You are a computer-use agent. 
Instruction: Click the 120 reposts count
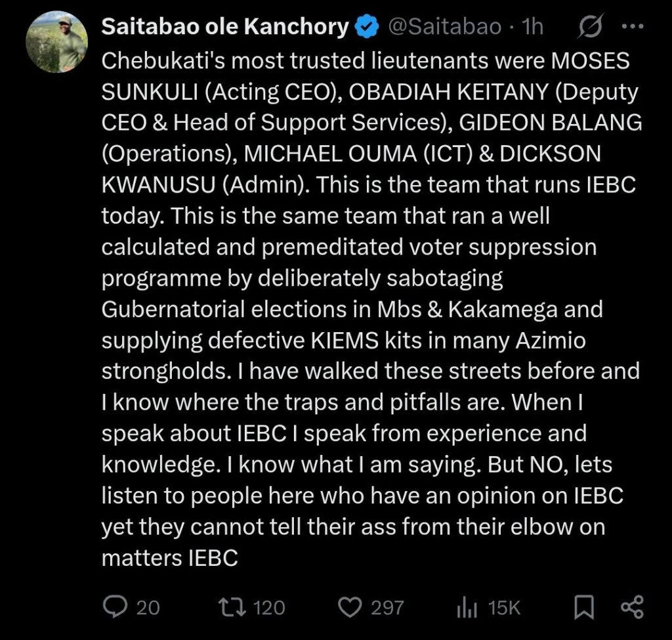pos(269,608)
